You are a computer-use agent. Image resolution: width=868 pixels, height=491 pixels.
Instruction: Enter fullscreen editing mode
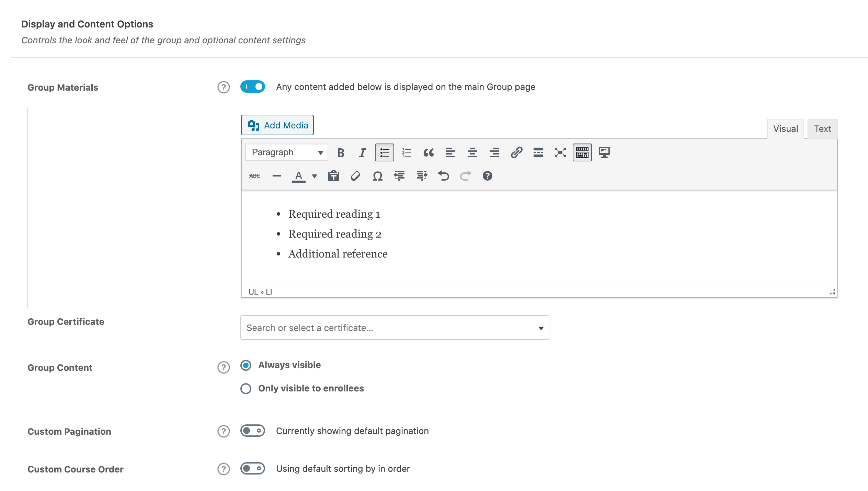point(560,153)
